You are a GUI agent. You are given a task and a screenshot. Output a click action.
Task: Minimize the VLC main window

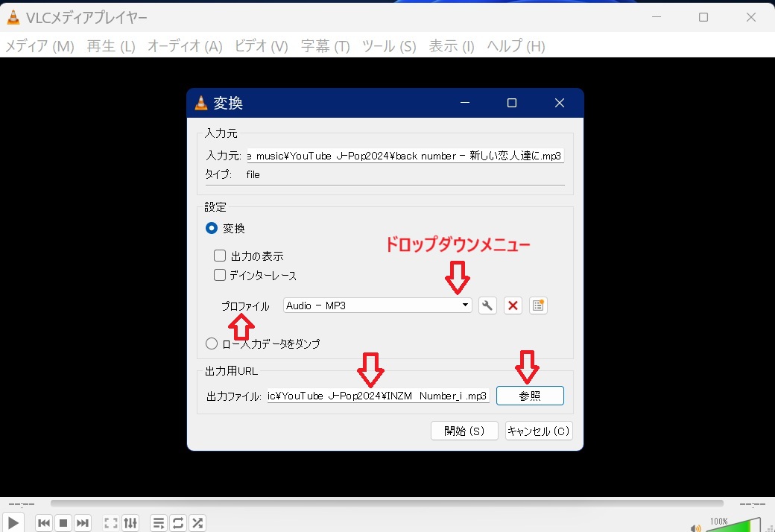(x=657, y=17)
